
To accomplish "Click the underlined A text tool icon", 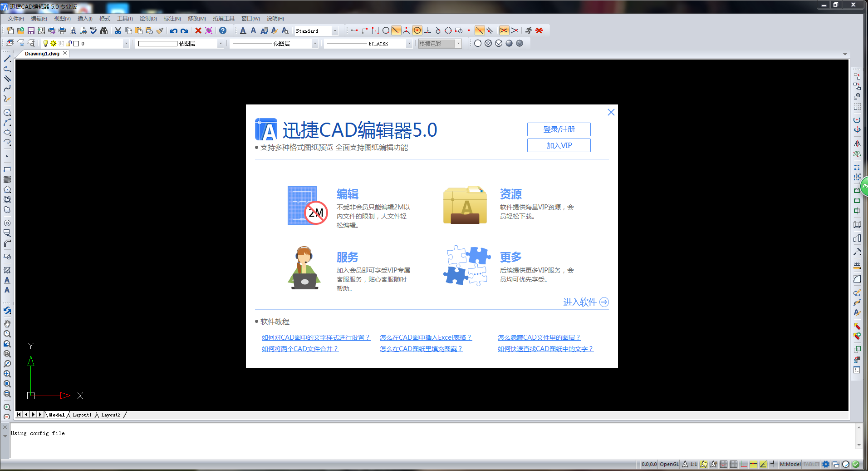I will tap(243, 30).
